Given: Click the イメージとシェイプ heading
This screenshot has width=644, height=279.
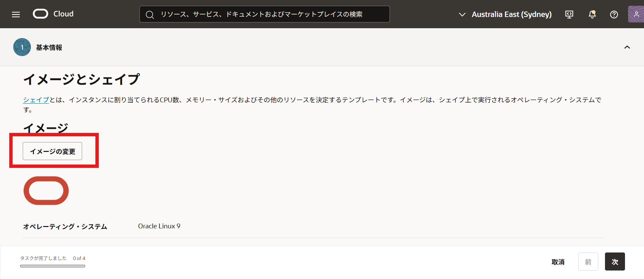Looking at the screenshot, I should click(81, 80).
